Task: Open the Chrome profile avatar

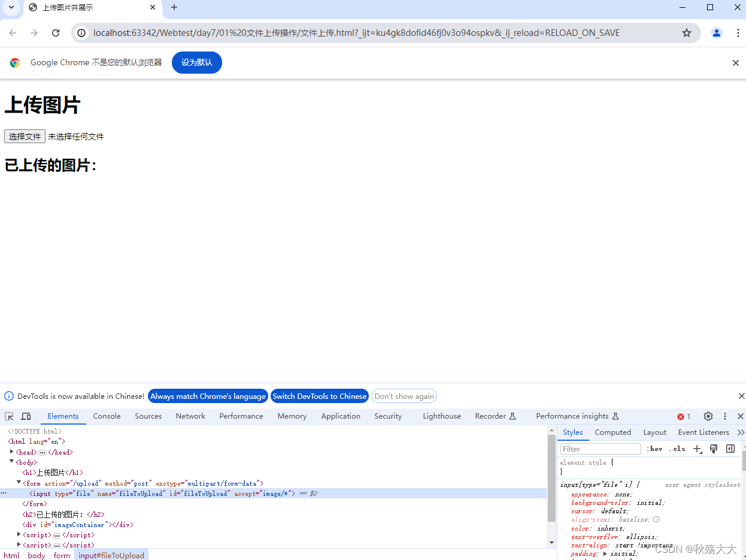Action: 717,33
